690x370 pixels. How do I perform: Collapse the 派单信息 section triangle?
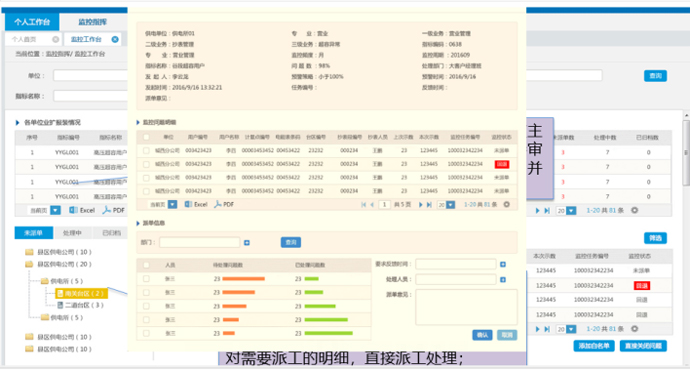[138, 223]
